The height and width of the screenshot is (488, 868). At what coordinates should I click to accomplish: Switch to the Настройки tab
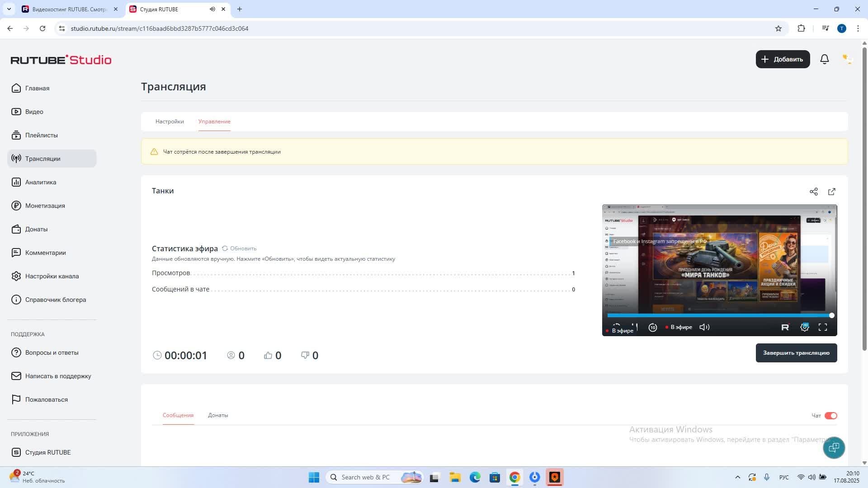tap(170, 122)
